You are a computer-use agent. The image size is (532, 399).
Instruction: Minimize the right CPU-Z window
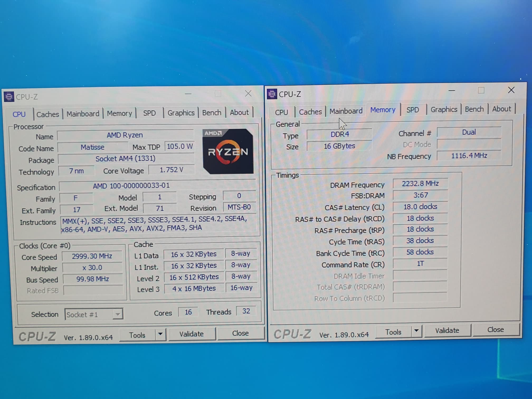tap(452, 91)
